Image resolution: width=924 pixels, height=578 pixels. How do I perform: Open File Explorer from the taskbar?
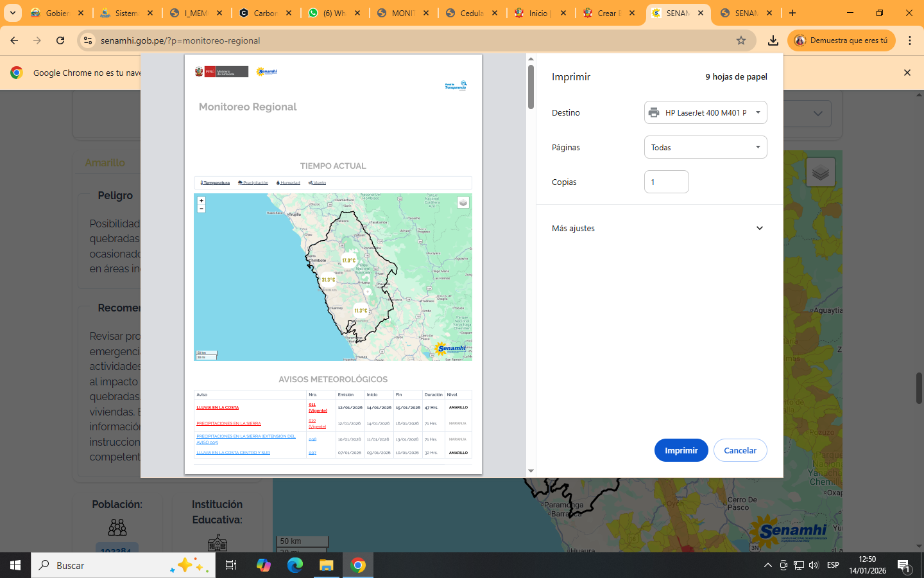[x=327, y=565]
